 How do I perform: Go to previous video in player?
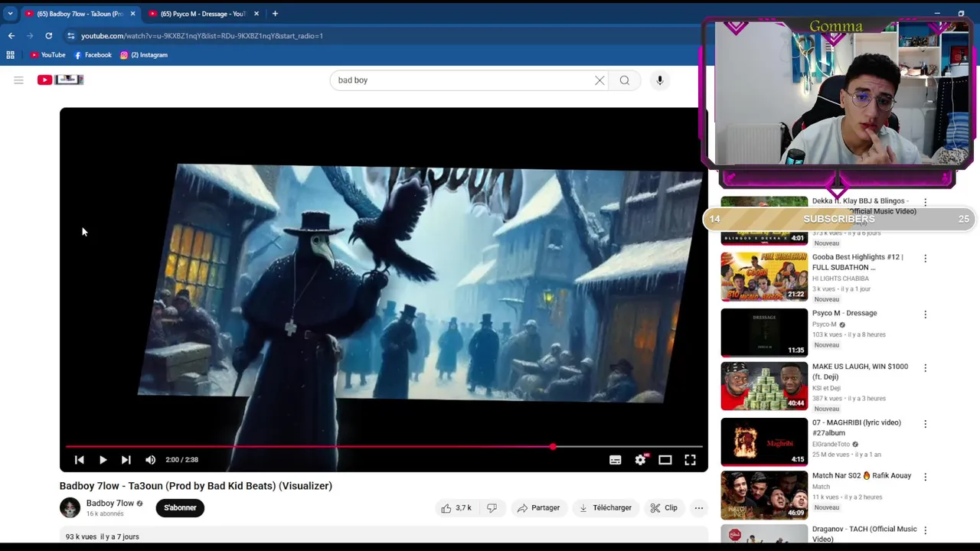[x=79, y=460]
